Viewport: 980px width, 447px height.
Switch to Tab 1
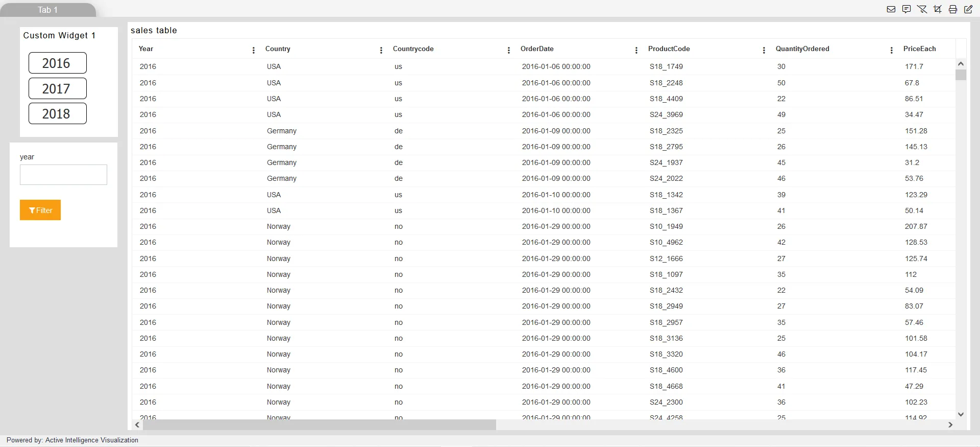[x=48, y=10]
